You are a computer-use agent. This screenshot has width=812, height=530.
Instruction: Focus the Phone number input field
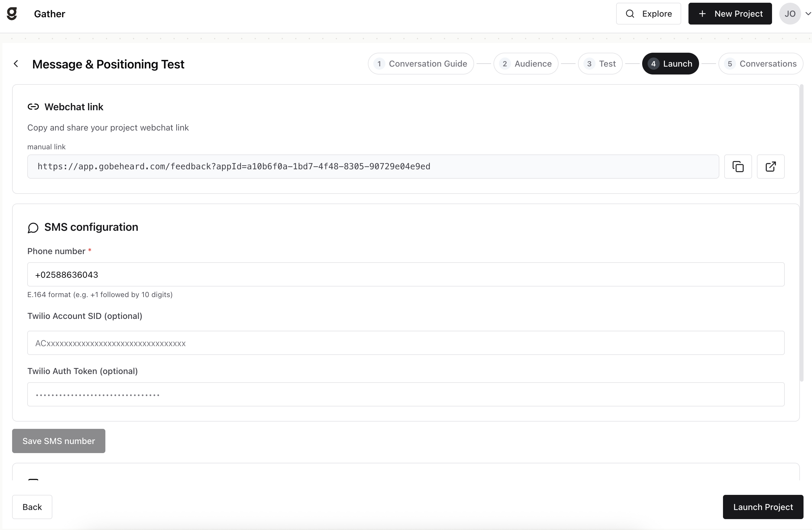point(406,274)
